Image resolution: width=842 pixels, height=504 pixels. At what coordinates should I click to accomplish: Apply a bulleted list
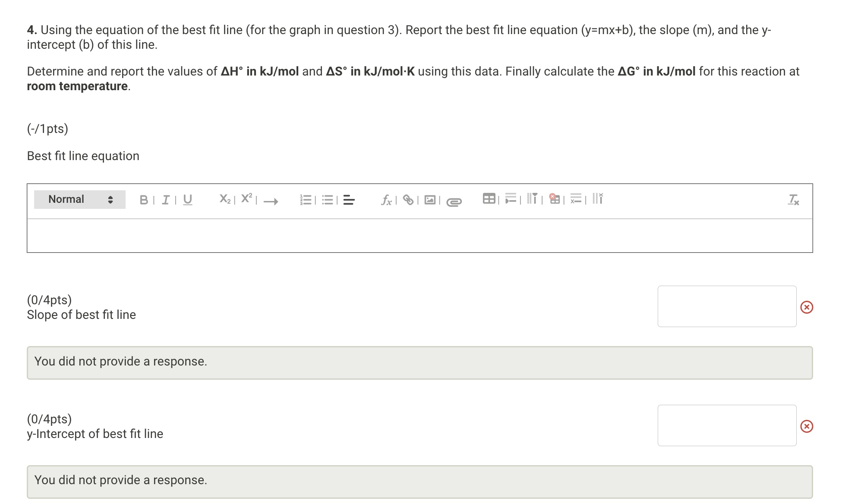coord(327,199)
